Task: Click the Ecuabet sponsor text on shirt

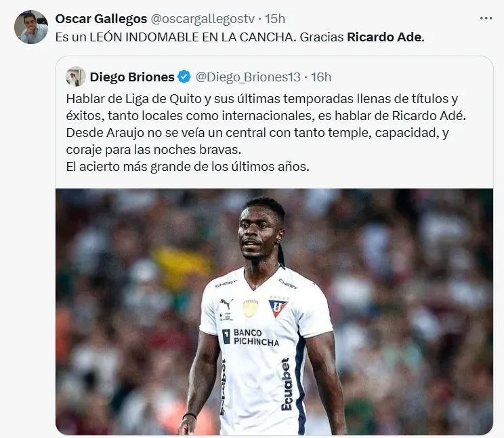Action: point(287,385)
